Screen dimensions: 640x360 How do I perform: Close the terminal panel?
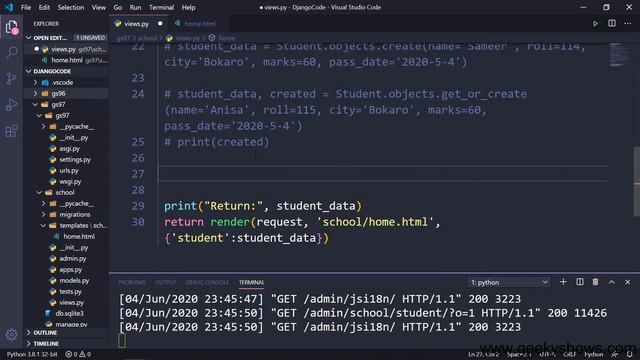[x=627, y=282]
